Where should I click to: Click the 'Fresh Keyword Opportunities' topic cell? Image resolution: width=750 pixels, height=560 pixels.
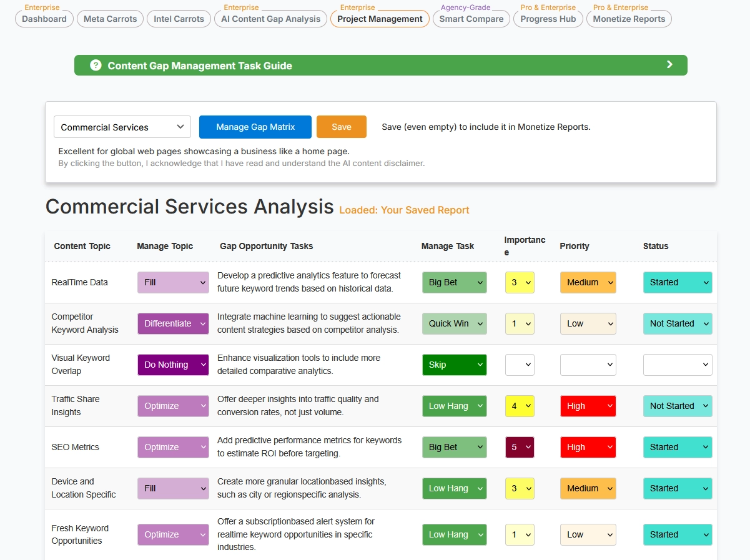pyautogui.click(x=80, y=534)
